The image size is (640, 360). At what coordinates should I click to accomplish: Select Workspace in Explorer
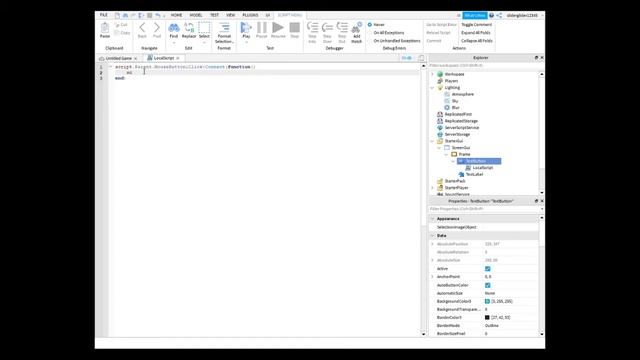click(x=454, y=74)
